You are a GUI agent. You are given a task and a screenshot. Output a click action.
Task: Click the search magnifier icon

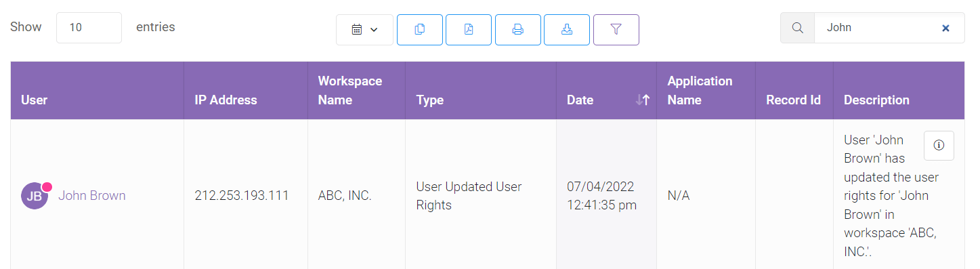tap(798, 28)
